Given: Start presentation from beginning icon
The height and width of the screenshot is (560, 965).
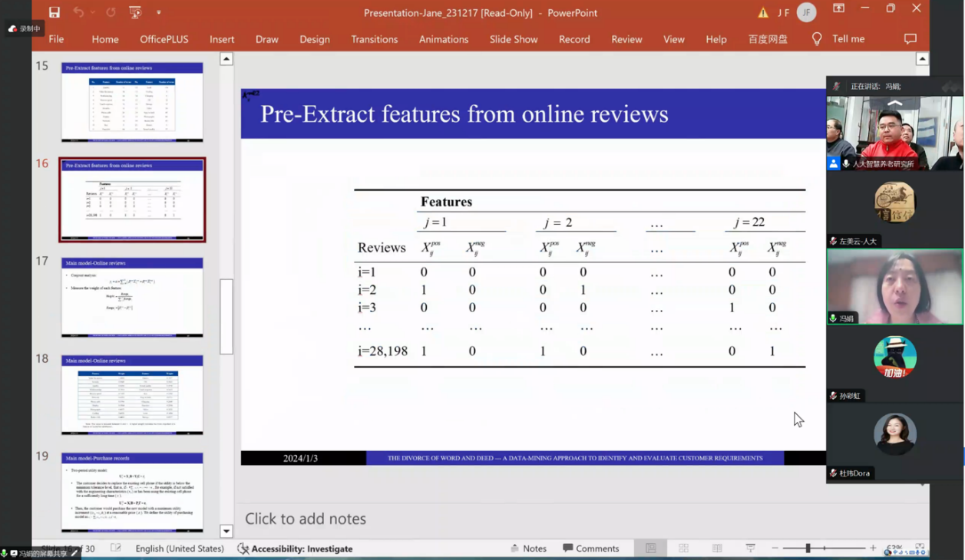Looking at the screenshot, I should pos(135,12).
